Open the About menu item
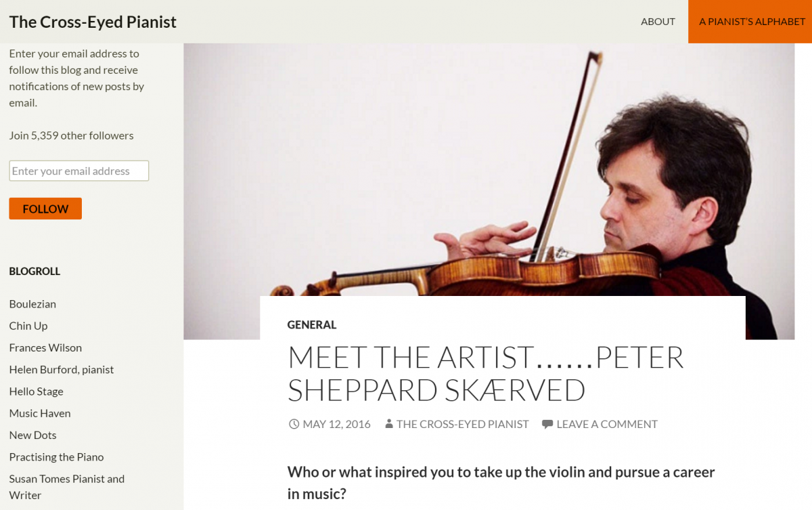 (658, 22)
